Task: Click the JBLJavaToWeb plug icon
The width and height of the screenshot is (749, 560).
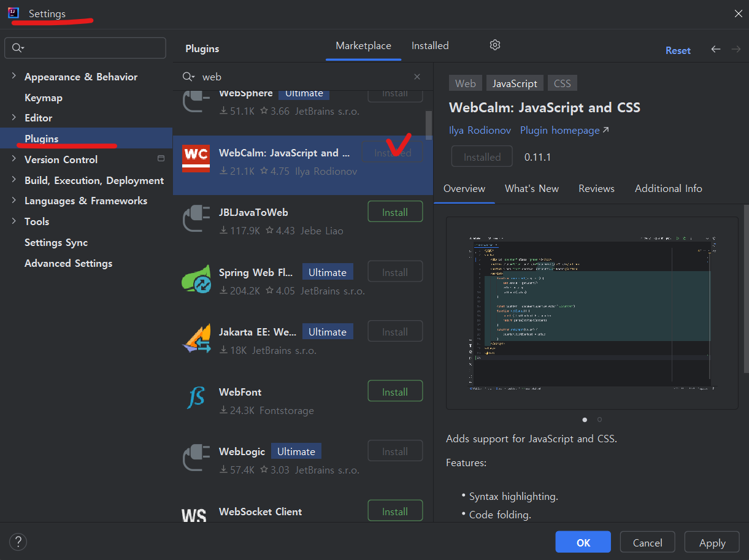Action: tap(196, 220)
